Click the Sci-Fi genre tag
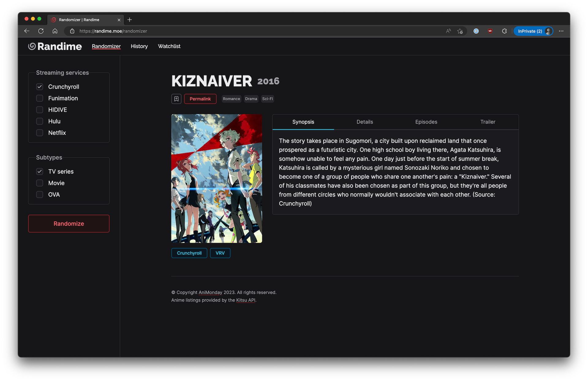Viewport: 588px width, 381px height. pyautogui.click(x=268, y=99)
